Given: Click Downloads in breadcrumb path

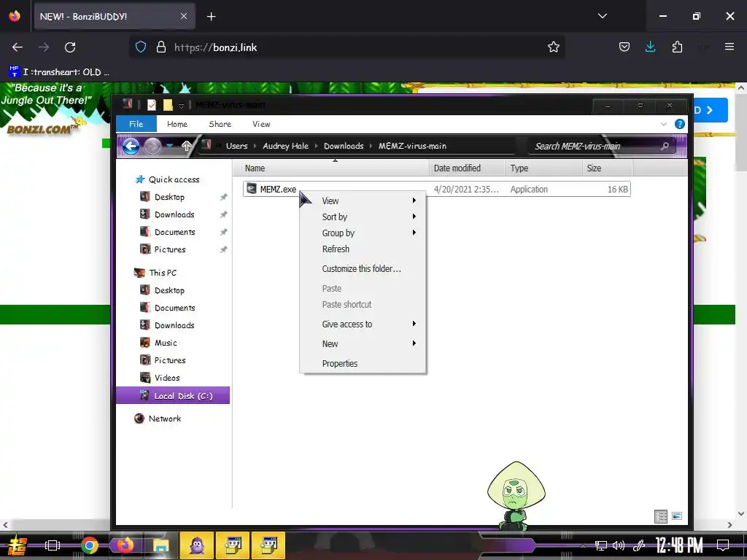Looking at the screenshot, I should pos(344,146).
